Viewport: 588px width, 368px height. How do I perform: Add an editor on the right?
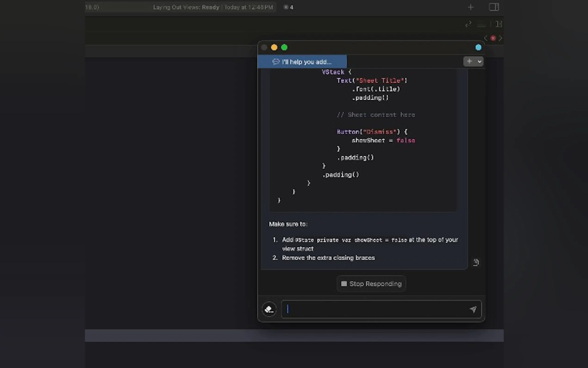tap(499, 24)
